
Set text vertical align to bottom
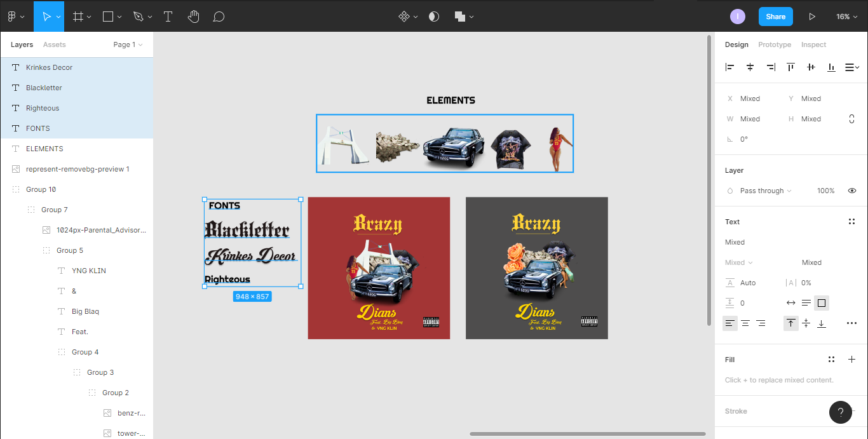tap(821, 323)
